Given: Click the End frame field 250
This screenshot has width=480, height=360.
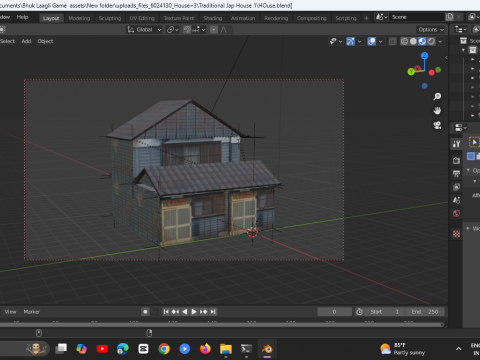Looking at the screenshot, I should click(x=426, y=312).
